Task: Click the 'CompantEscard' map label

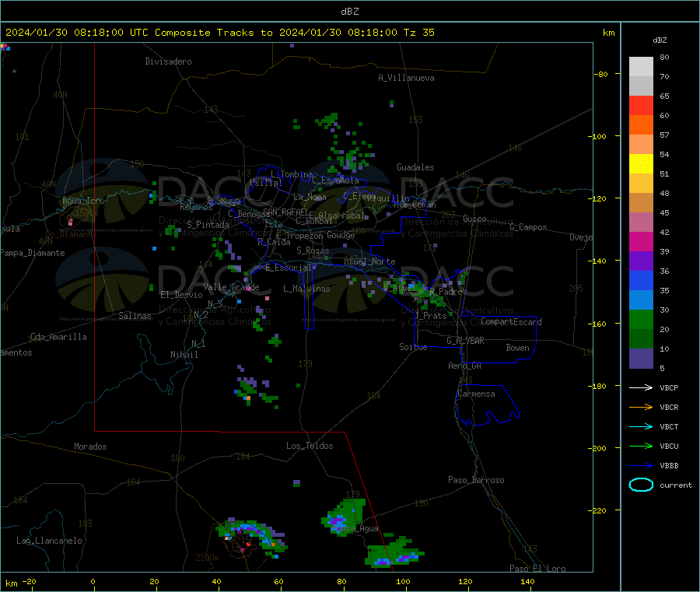Action: pos(511,321)
